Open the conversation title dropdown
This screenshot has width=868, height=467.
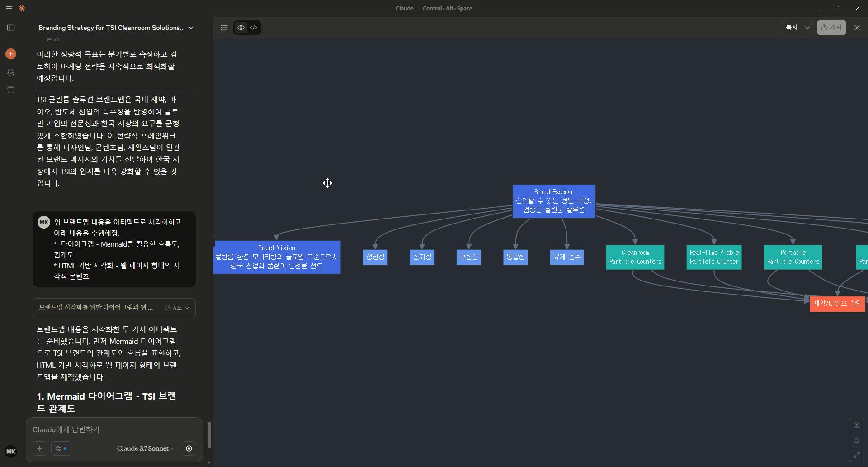coord(191,28)
